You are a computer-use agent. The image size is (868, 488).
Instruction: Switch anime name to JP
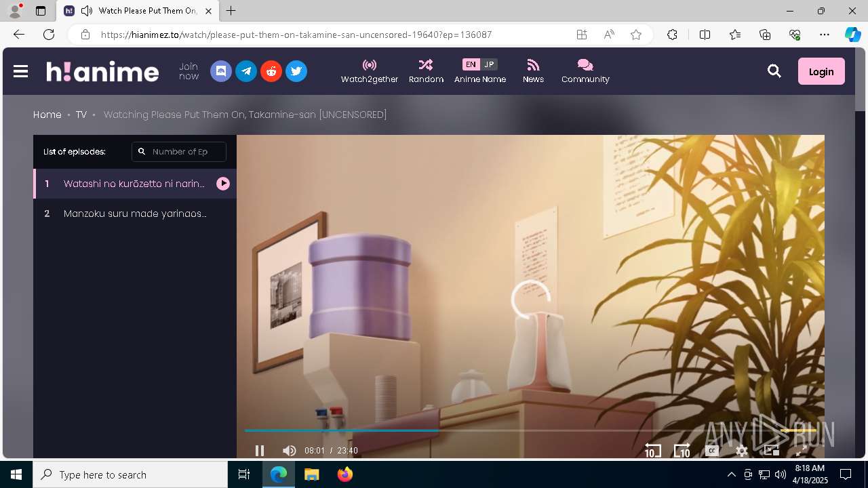489,64
